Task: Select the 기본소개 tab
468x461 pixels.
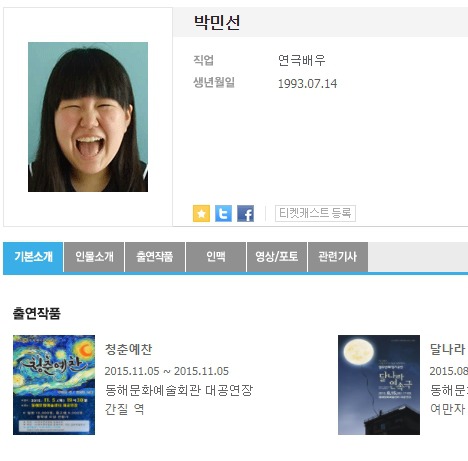Action: point(33,257)
